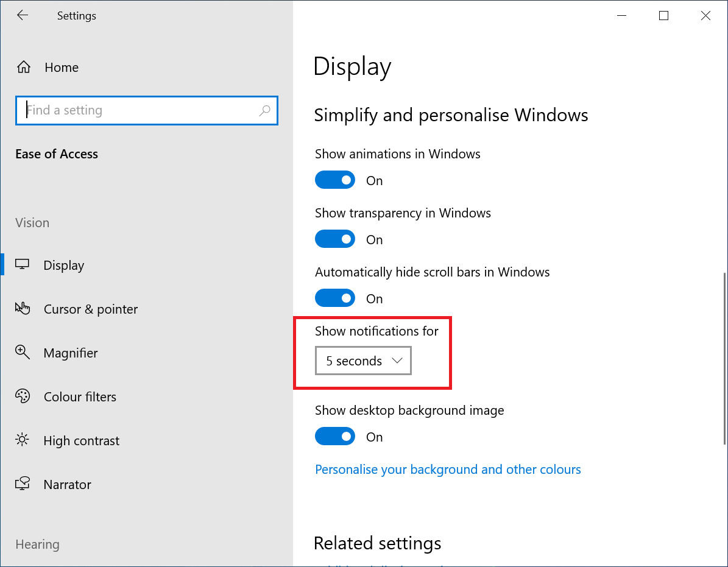Open Personalise your background and other colours
The height and width of the screenshot is (567, 728).
(448, 469)
